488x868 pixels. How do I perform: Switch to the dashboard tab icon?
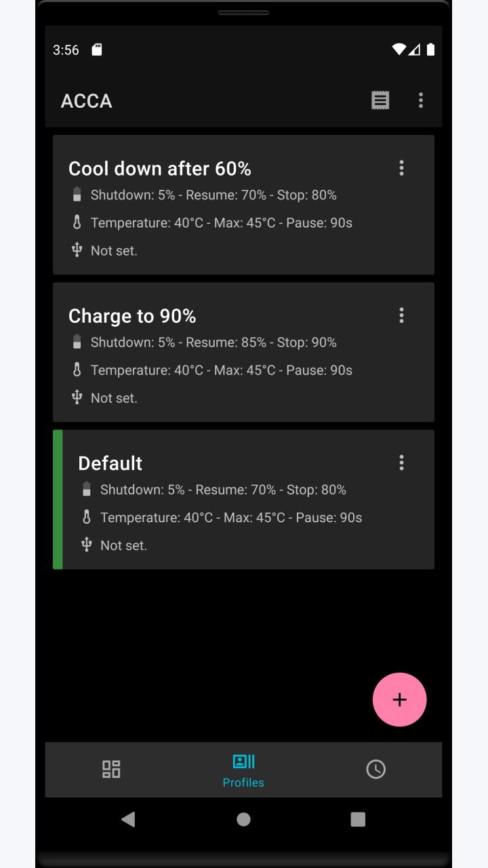tap(111, 769)
